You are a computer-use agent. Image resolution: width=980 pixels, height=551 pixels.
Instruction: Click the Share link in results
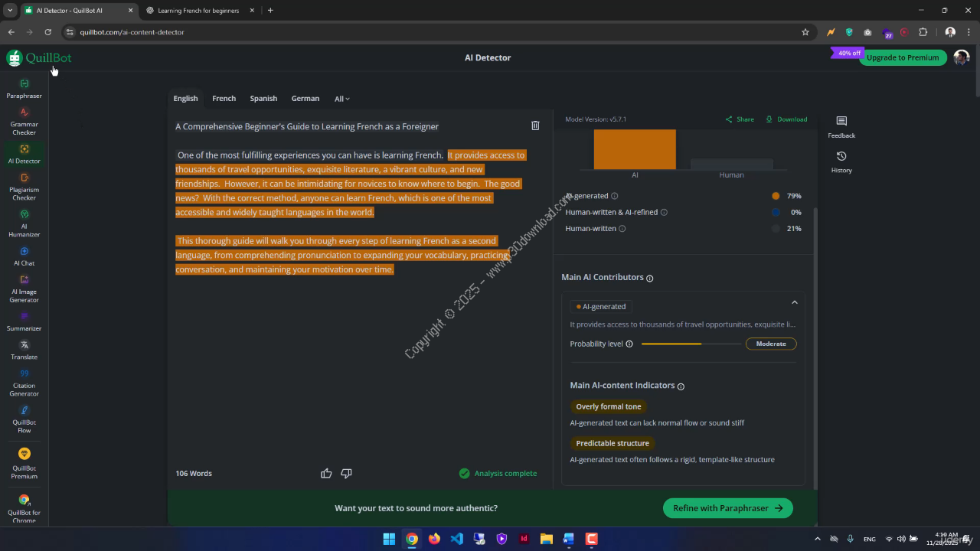coord(740,119)
